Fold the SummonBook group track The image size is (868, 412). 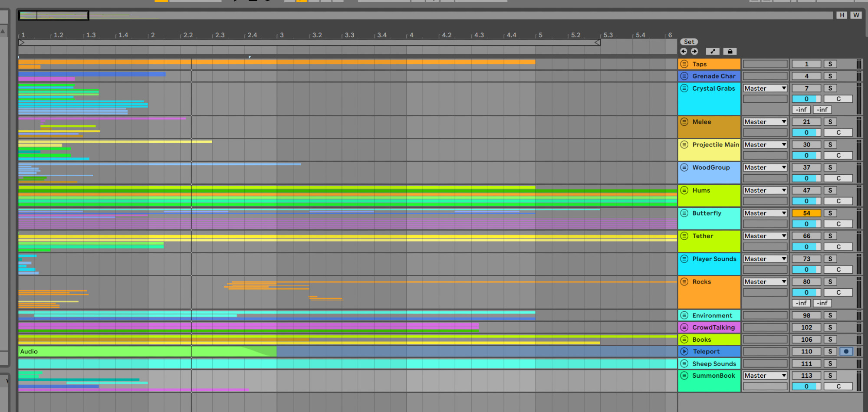tap(684, 376)
